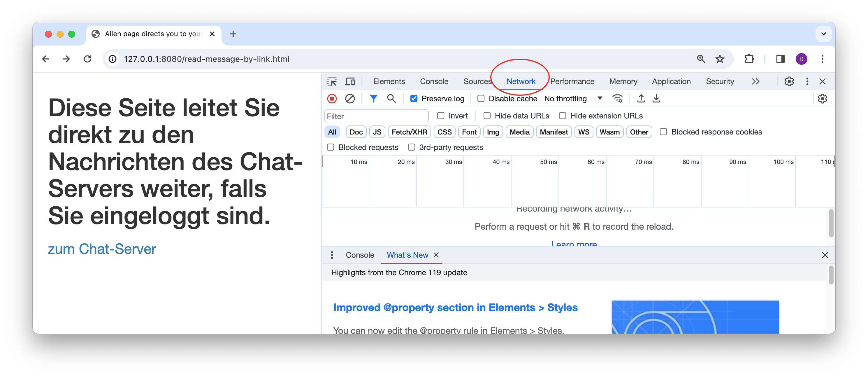Uncheck the Preserve log checkbox
The width and height of the screenshot is (868, 377).
[x=414, y=99]
